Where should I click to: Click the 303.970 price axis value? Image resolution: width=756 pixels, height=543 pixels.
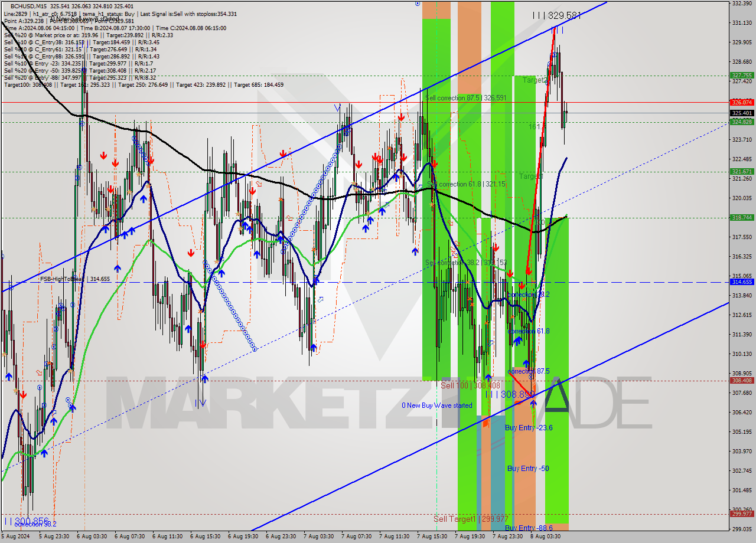click(742, 452)
